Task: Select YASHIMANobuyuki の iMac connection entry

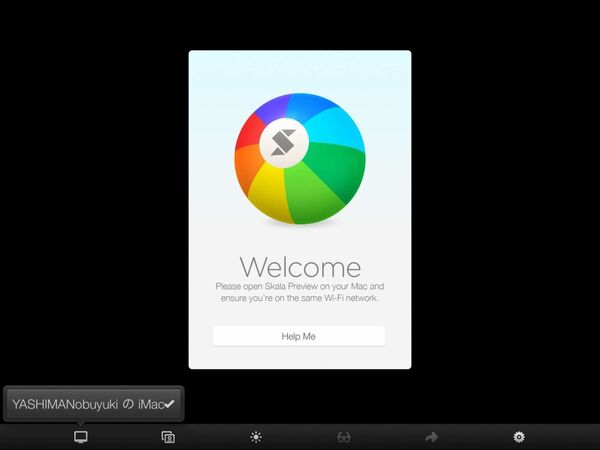Action: pyautogui.click(x=94, y=404)
